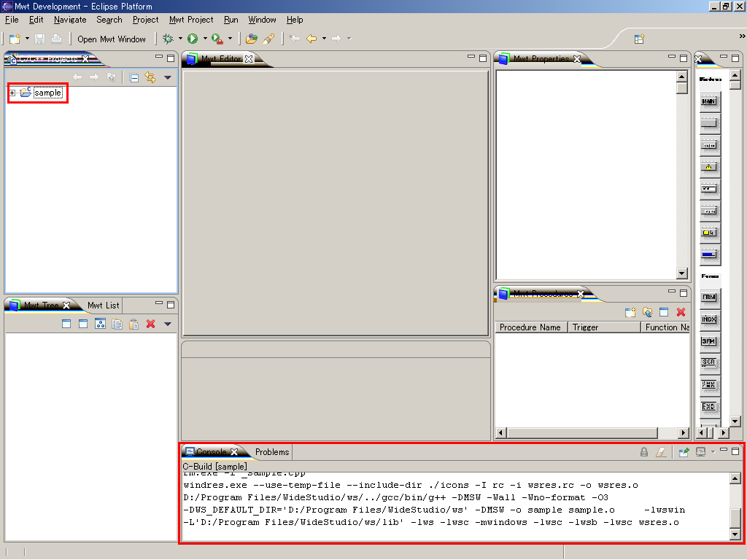Click the yellow Back navigation arrow
This screenshot has width=747, height=560.
[311, 39]
